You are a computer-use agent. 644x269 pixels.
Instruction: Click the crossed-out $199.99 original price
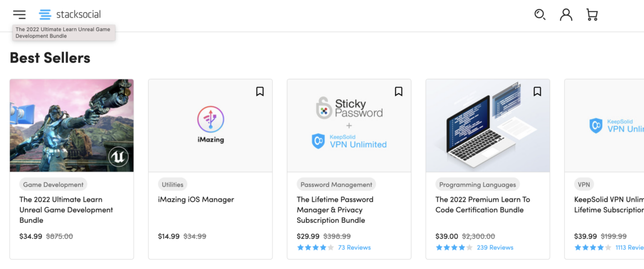pos(613,237)
